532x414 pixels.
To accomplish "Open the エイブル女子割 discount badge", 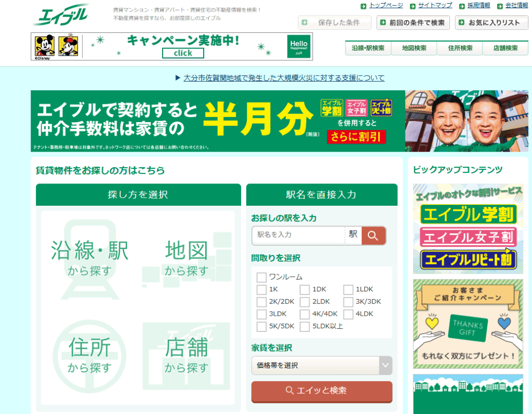I will [468, 237].
